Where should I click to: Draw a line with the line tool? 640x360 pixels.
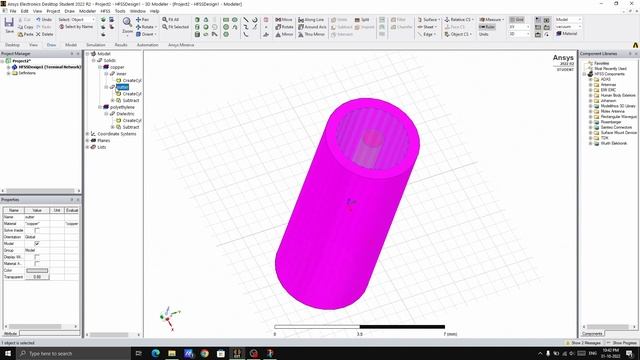[246, 20]
